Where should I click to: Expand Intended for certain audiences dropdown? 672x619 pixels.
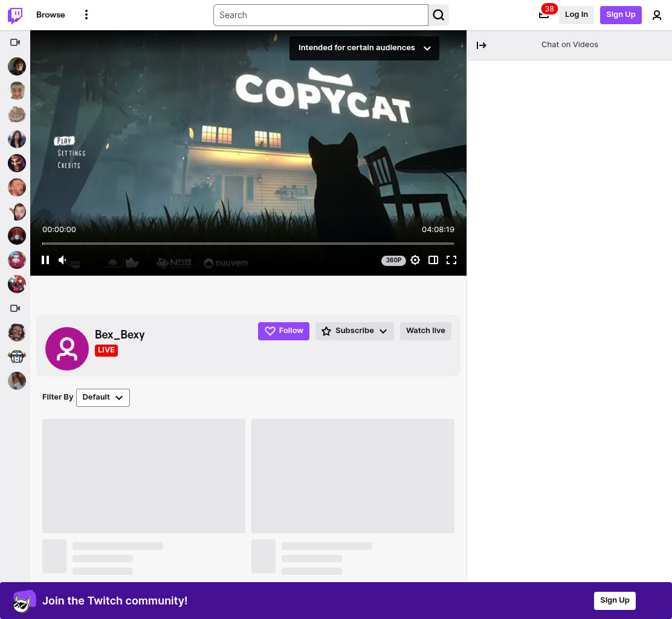coord(364,48)
